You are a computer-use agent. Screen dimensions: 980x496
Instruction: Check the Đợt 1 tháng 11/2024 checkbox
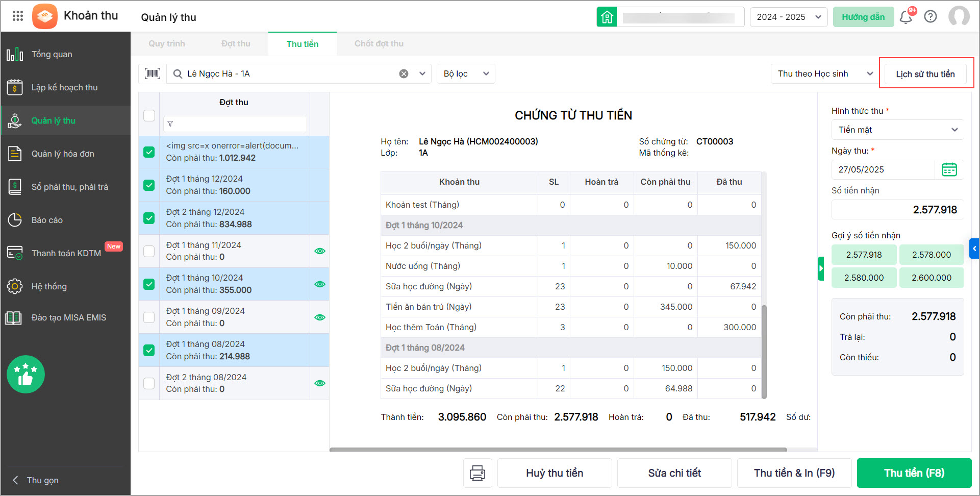(149, 251)
